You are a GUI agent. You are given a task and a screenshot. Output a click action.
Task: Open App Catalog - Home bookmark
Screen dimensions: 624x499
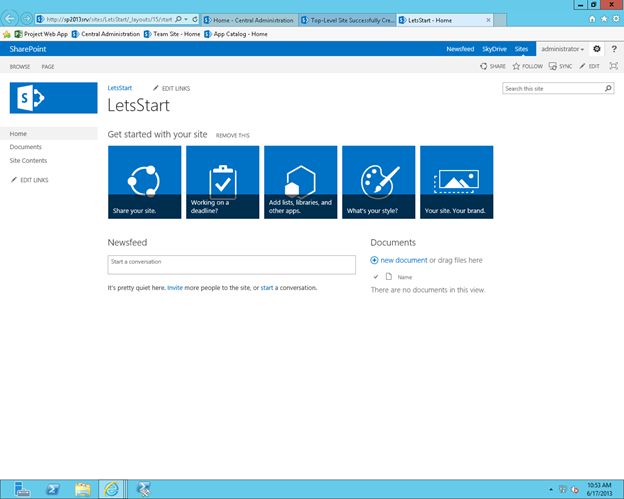point(236,34)
